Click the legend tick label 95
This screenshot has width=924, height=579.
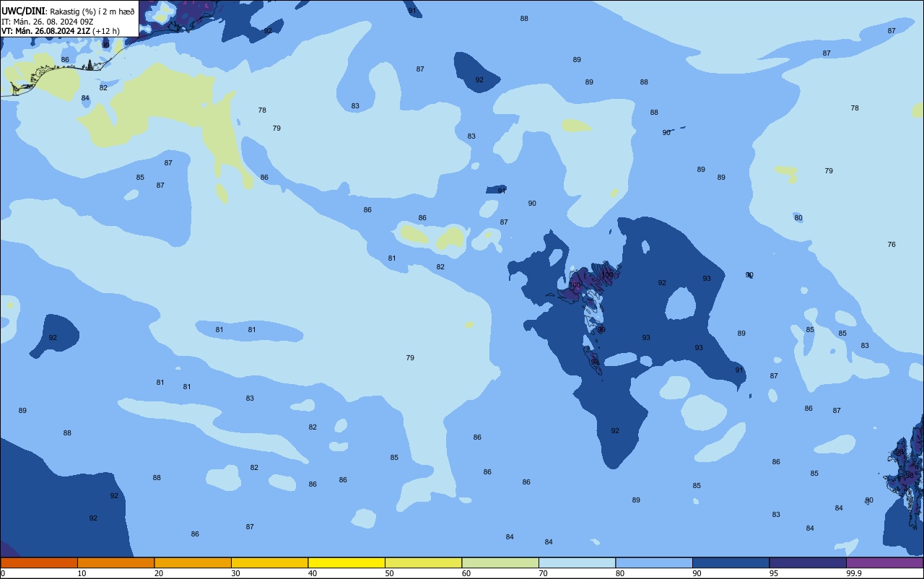tap(774, 573)
